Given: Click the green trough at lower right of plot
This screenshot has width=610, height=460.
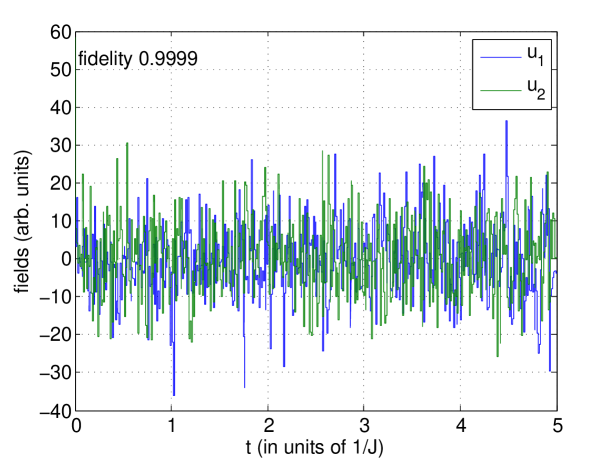Looking at the screenshot, I should pos(499,354).
